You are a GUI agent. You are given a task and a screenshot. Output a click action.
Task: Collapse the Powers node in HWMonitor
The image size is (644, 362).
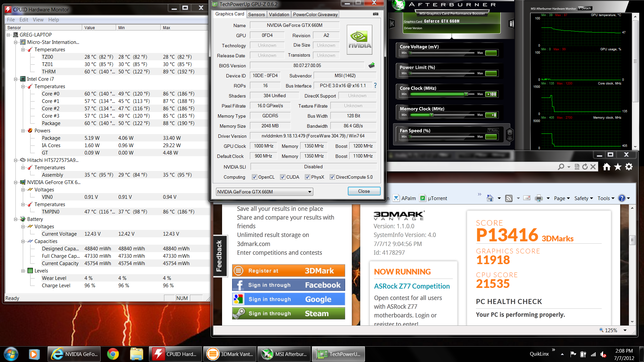pos(23,131)
